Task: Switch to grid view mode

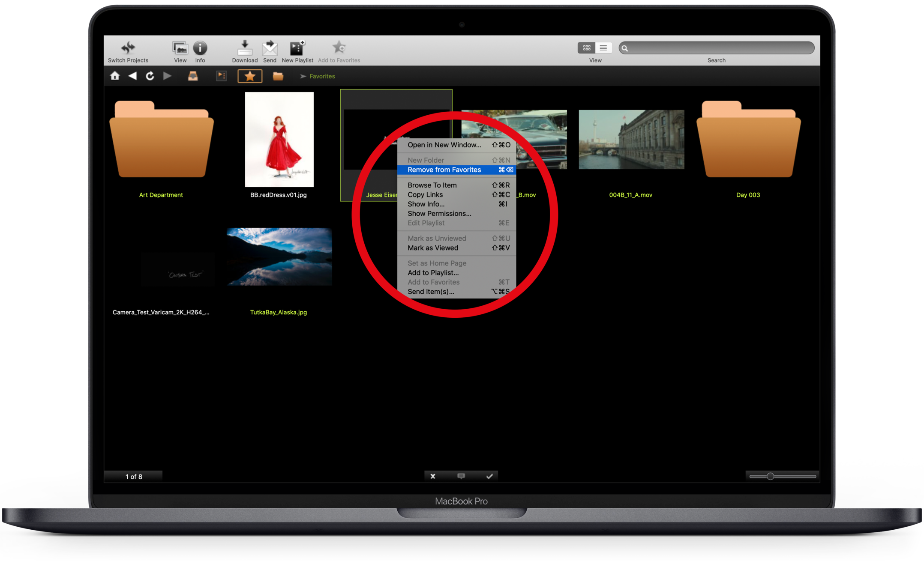Action: [x=587, y=48]
